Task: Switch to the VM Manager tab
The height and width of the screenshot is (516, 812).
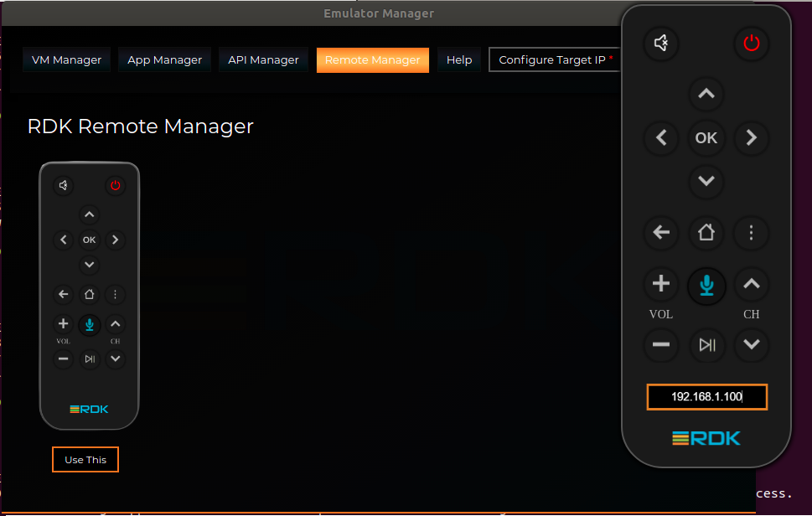Action: [66, 60]
